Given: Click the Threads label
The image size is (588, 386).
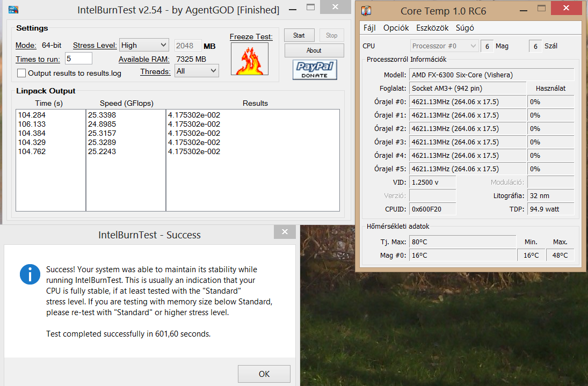Looking at the screenshot, I should (155, 71).
